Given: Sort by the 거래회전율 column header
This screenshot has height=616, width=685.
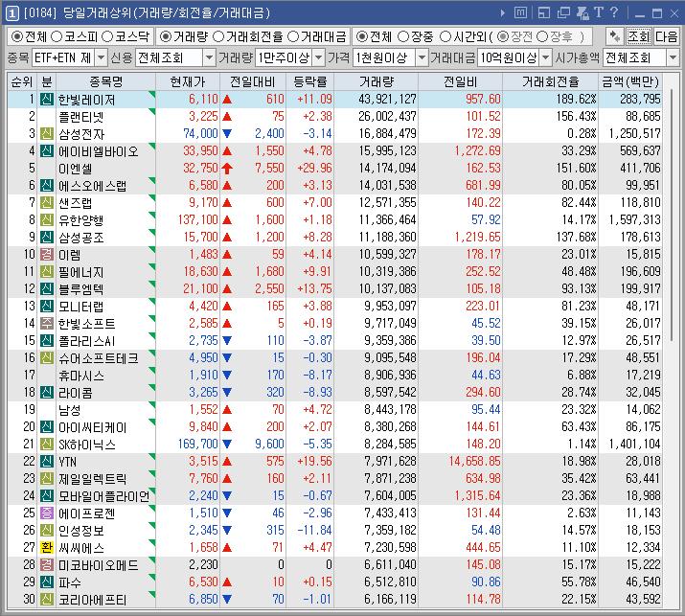Looking at the screenshot, I should tap(550, 81).
